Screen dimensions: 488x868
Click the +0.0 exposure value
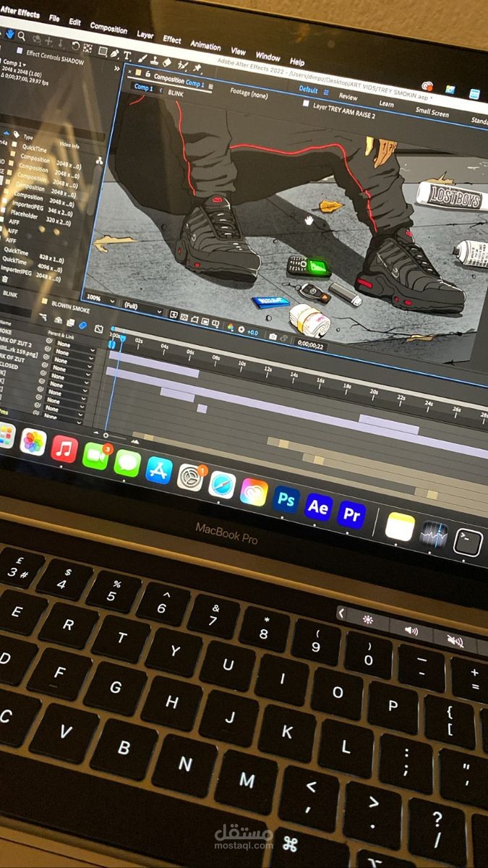[x=252, y=332]
